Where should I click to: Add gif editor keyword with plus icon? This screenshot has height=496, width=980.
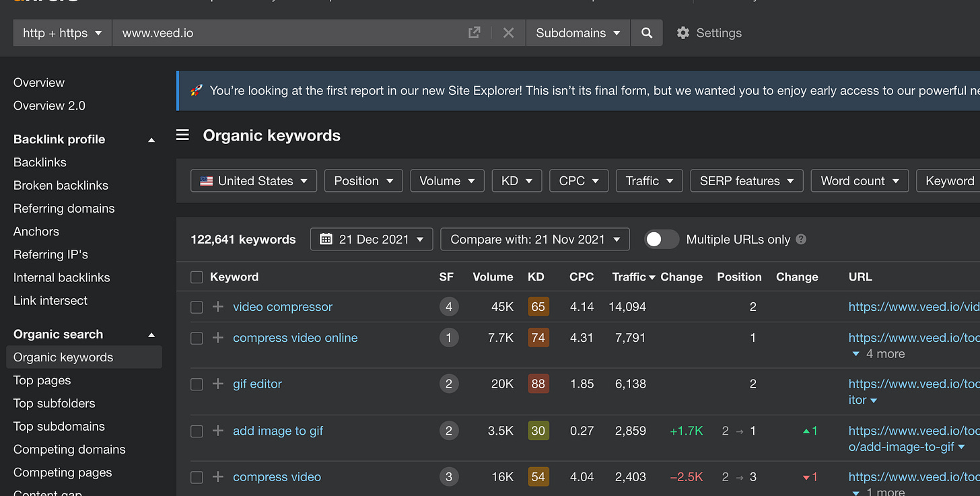click(217, 384)
